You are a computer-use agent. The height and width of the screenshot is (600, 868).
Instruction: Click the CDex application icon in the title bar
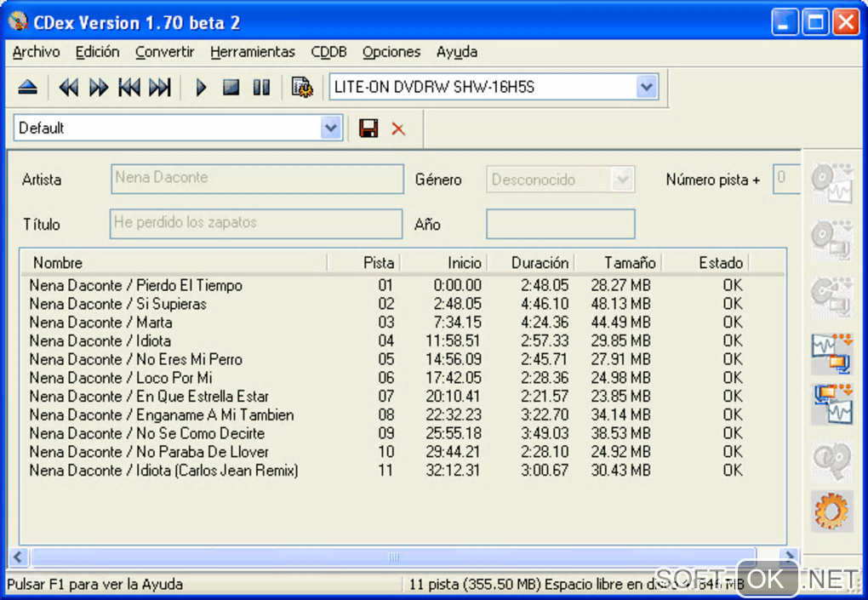18,21
